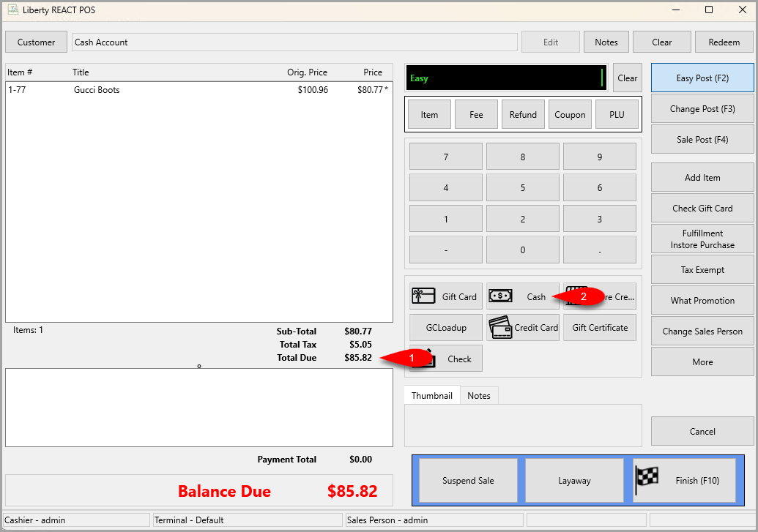Open the More options button
The height and width of the screenshot is (532, 758).
702,362
